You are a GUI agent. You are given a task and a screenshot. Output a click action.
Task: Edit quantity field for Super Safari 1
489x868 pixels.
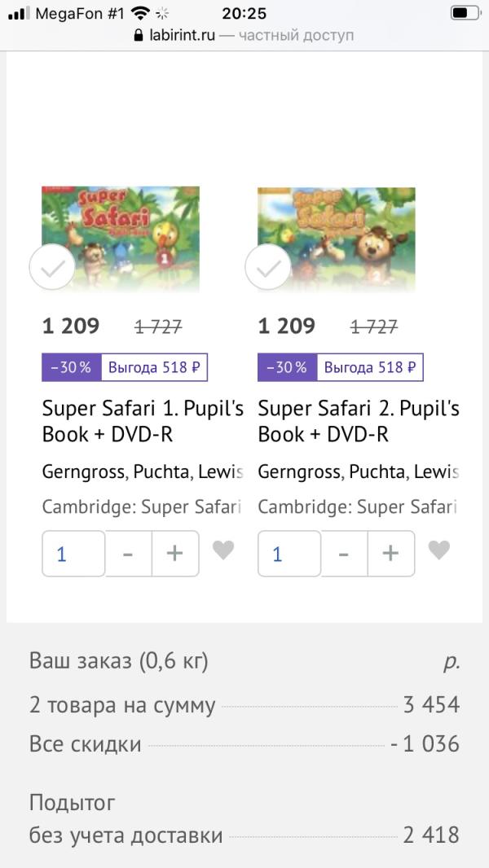click(x=73, y=554)
